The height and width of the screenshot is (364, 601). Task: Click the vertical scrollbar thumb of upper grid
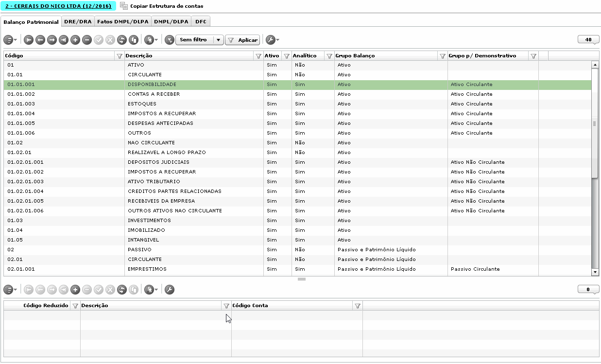pyautogui.click(x=595, y=123)
